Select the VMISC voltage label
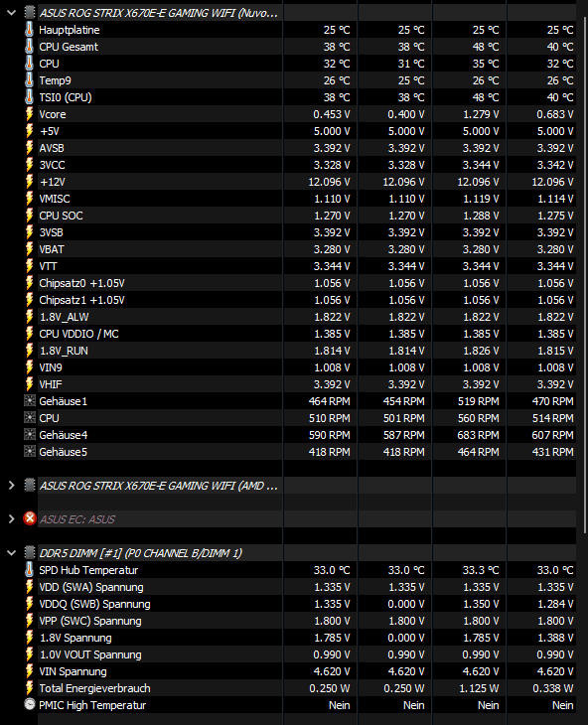This screenshot has width=588, height=725. (x=55, y=199)
